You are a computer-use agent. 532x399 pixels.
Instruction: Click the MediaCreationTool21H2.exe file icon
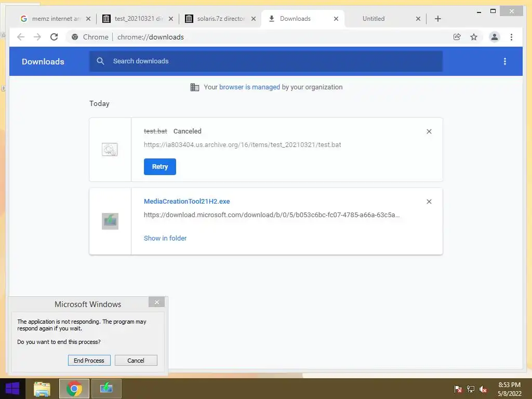(110, 221)
